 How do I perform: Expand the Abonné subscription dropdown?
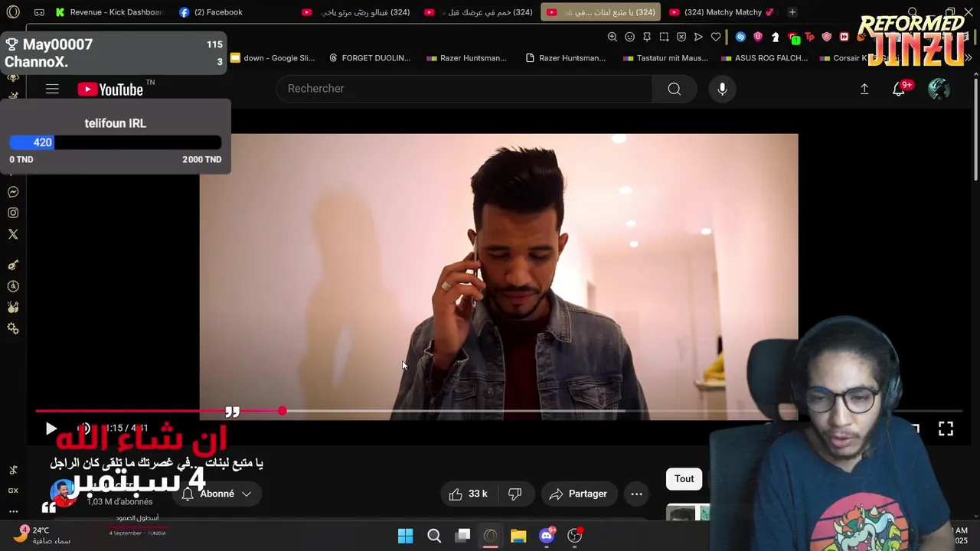[217, 494]
